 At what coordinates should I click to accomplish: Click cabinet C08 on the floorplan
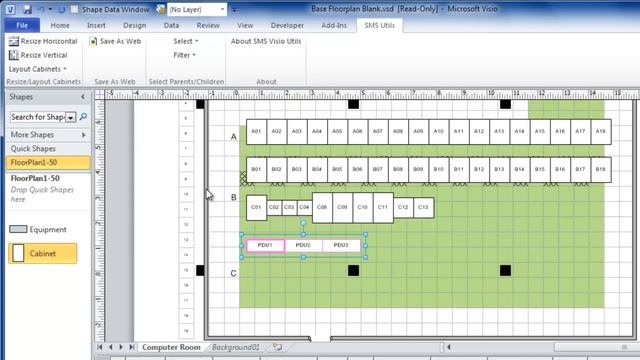coord(322,207)
